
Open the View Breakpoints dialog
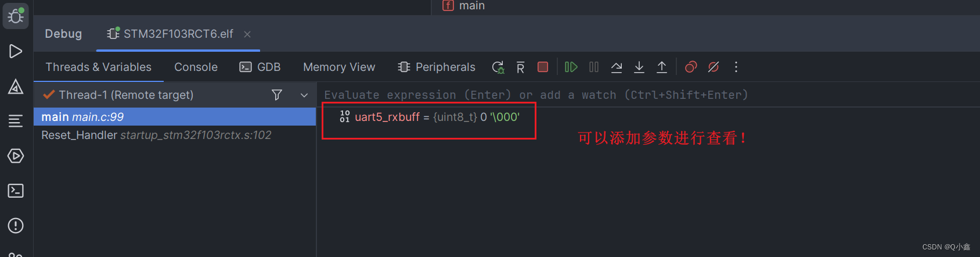tap(691, 67)
